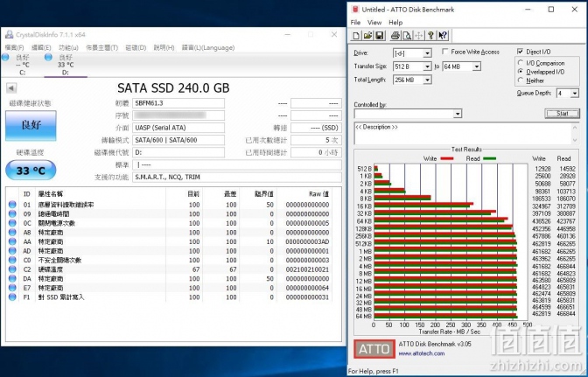Click the Description box scroll up arrow
The height and width of the screenshot is (377, 588).
click(575, 128)
